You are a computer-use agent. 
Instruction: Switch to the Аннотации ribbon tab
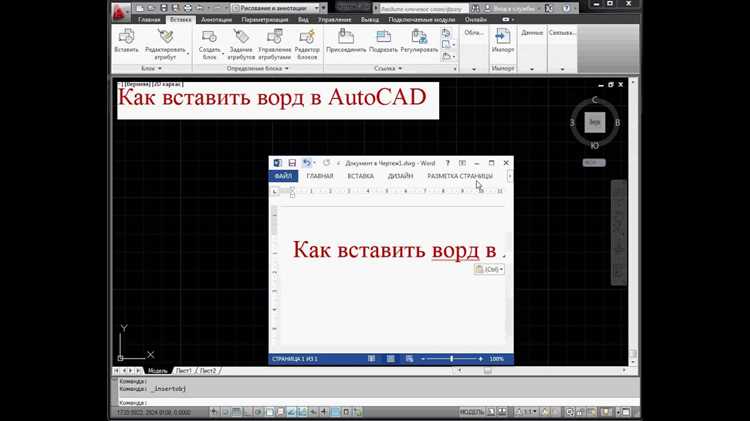[216, 19]
